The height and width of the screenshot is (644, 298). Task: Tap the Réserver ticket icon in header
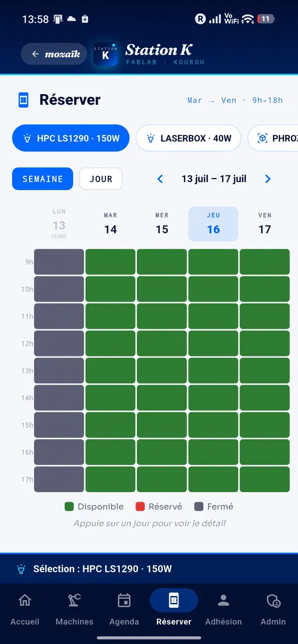[23, 100]
